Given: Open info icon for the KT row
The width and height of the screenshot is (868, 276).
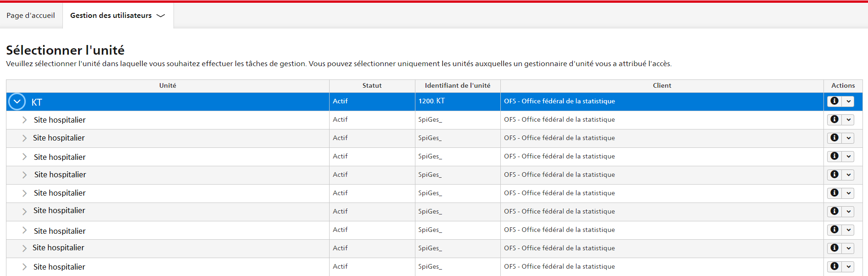Looking at the screenshot, I should pyautogui.click(x=834, y=101).
